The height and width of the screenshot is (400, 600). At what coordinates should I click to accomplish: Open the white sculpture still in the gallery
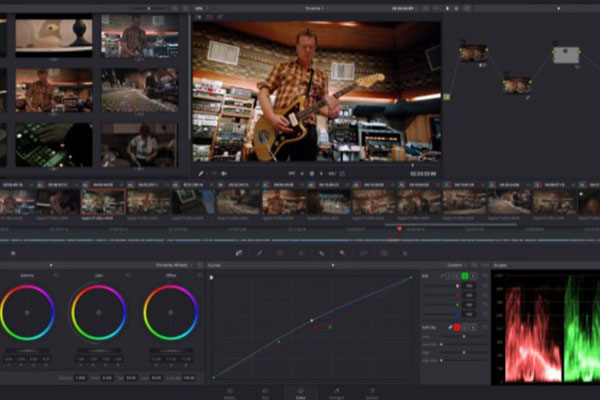54,37
